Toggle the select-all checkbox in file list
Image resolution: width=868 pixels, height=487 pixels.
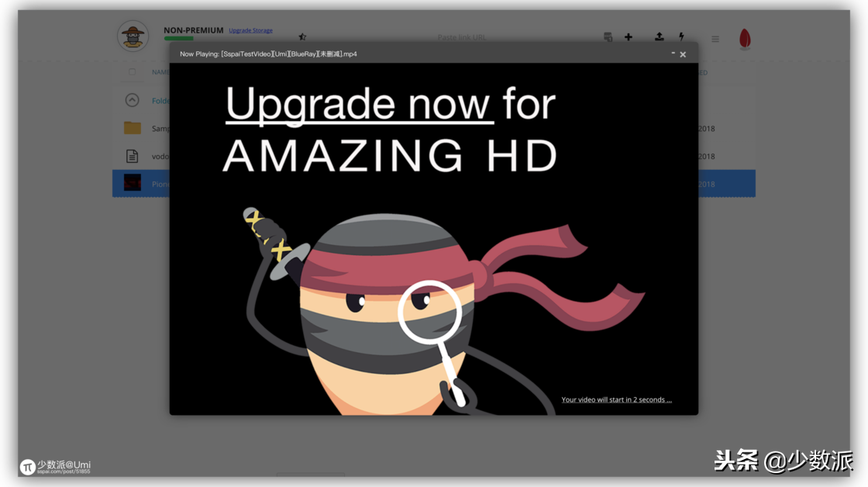click(132, 72)
